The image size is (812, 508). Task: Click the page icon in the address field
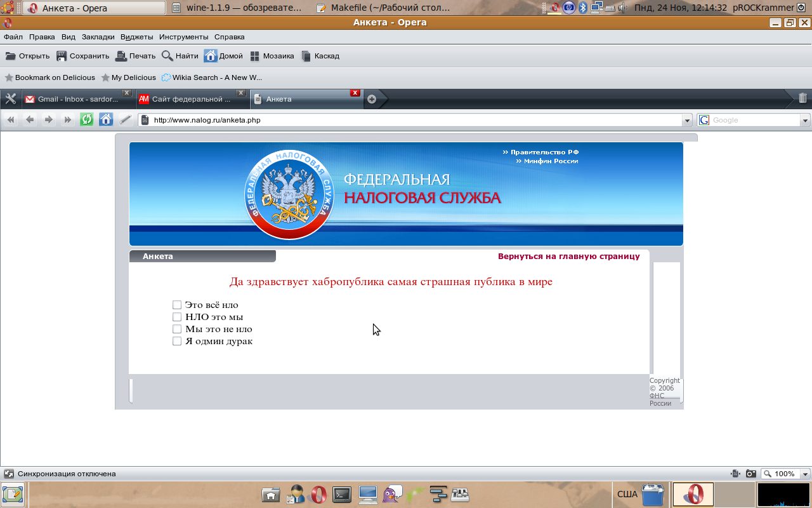point(145,119)
